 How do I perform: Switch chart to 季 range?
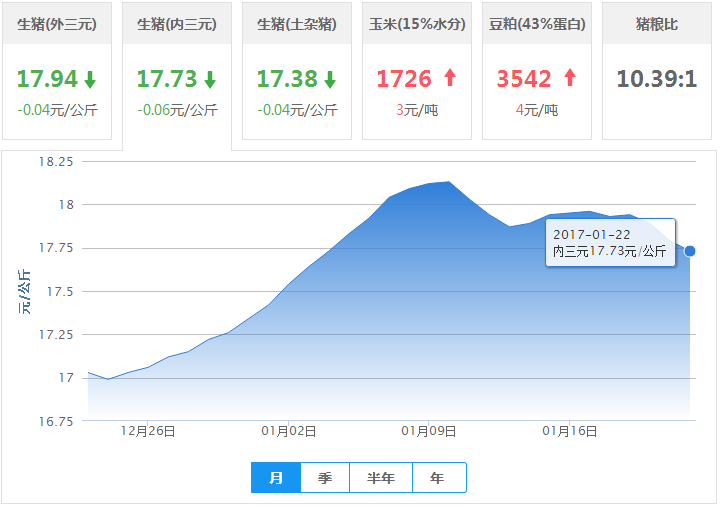(325, 478)
